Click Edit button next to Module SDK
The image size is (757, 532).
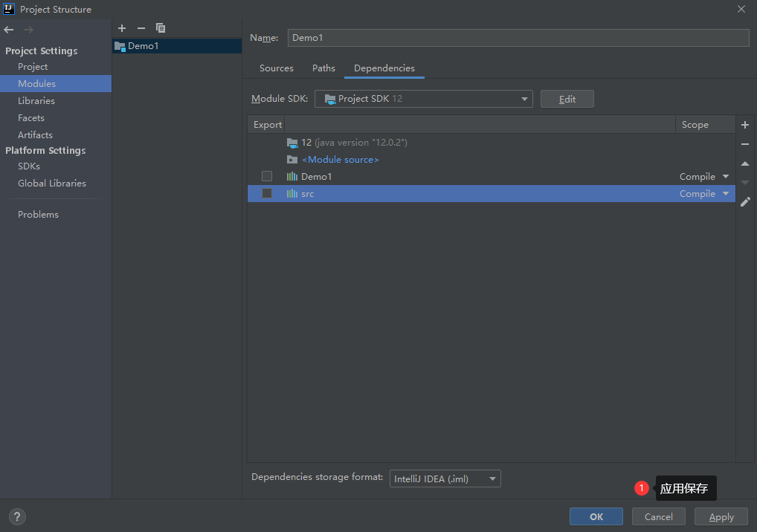click(567, 99)
